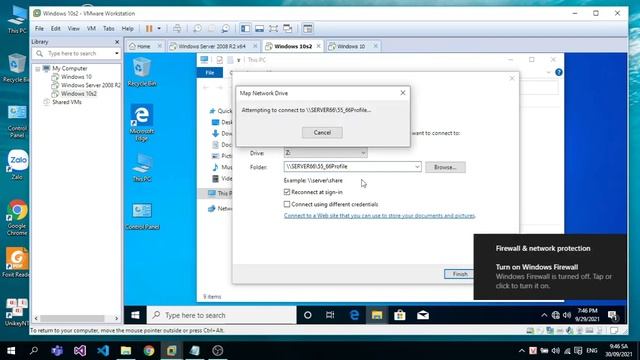Image resolution: width=640 pixels, height=360 pixels.
Task: Open the VM menu
Action: tap(91, 29)
